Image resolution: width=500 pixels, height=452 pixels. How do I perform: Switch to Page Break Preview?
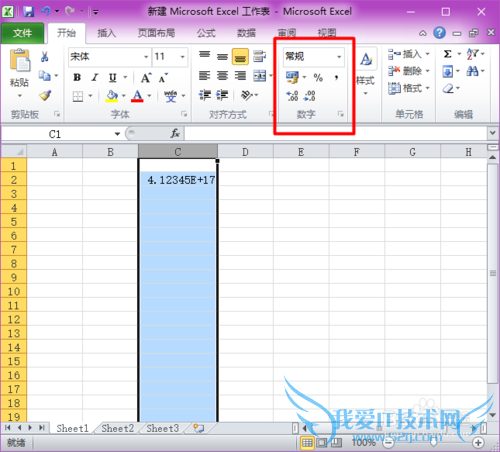(x=336, y=443)
